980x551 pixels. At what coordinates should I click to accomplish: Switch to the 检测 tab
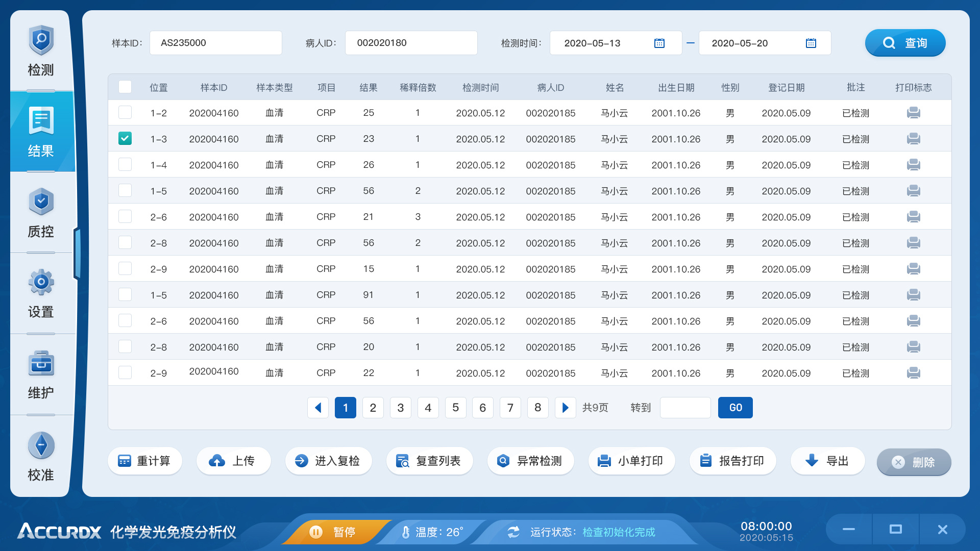(x=41, y=50)
